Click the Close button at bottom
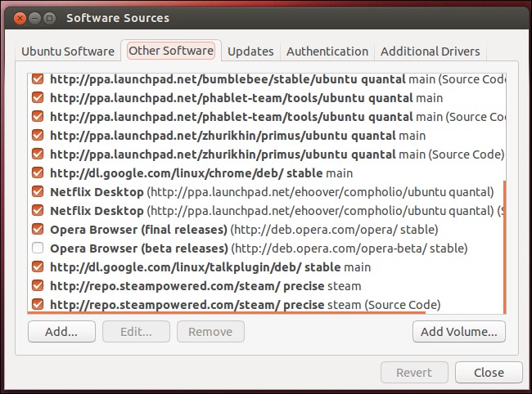Image resolution: width=532 pixels, height=394 pixels. click(x=489, y=373)
